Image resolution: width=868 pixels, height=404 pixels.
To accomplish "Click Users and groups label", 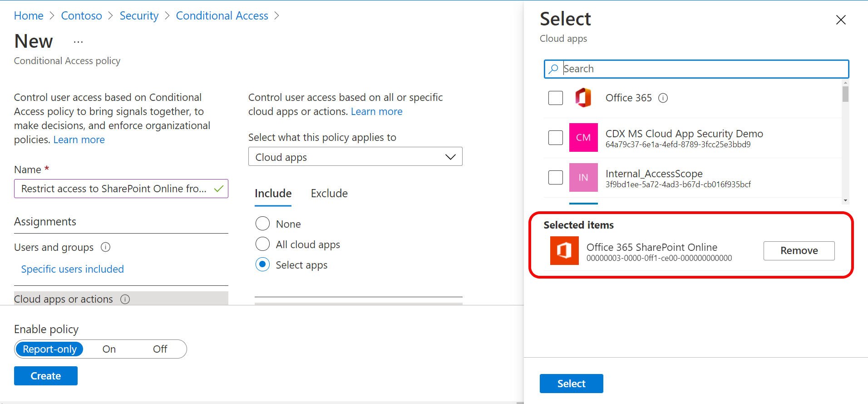I will (54, 247).
